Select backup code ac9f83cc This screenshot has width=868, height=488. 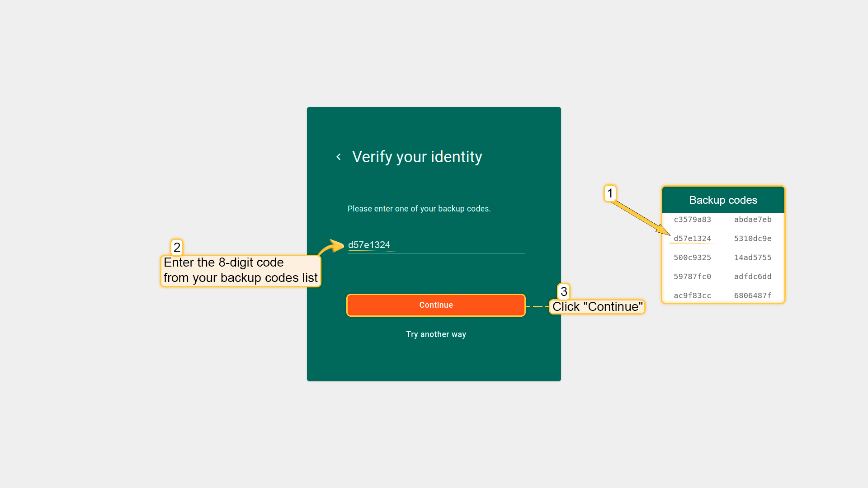(x=692, y=296)
